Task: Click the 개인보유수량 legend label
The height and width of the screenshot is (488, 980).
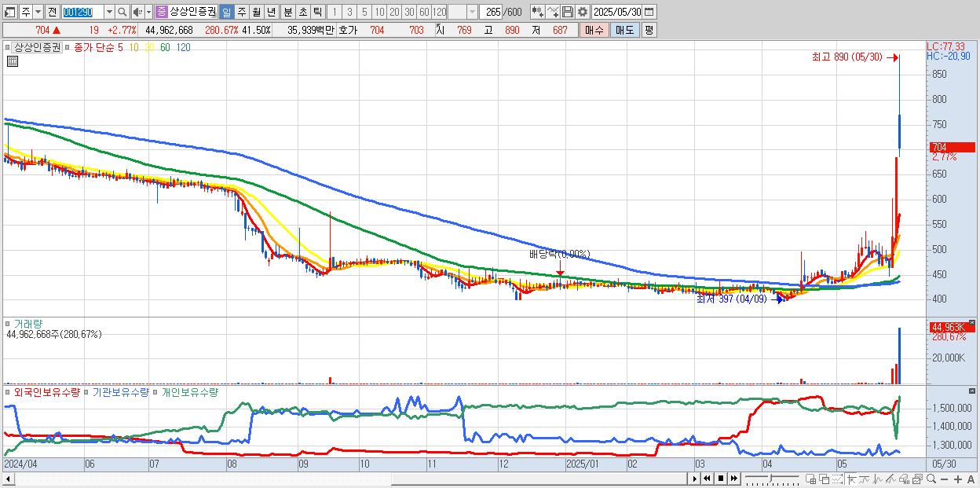Action: (x=189, y=391)
